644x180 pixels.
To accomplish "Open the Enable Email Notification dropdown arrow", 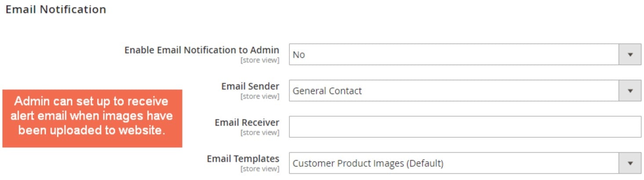I will click(x=630, y=54).
